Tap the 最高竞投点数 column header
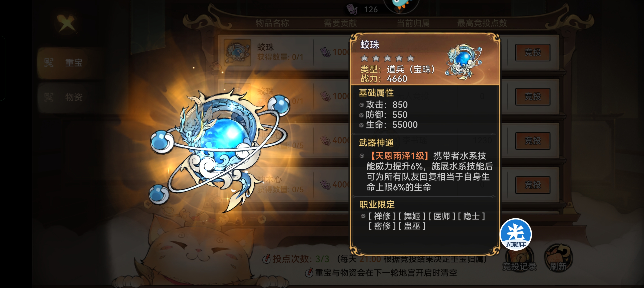 pos(482,23)
